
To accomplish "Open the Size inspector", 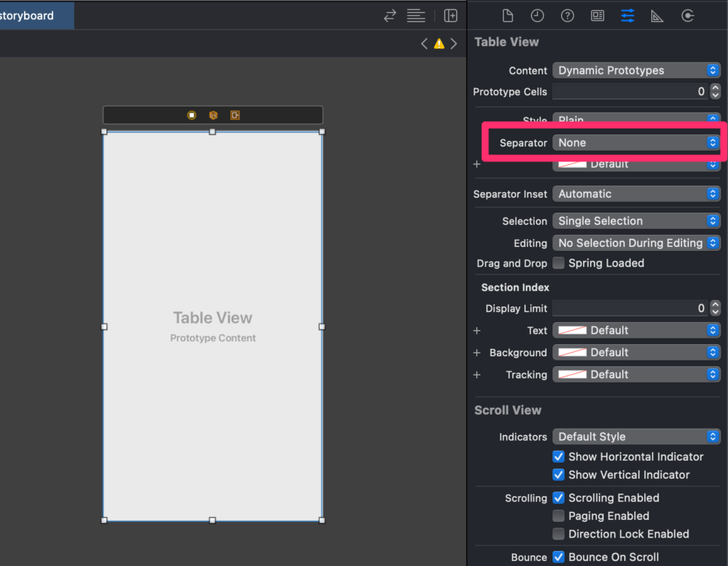I will [657, 15].
